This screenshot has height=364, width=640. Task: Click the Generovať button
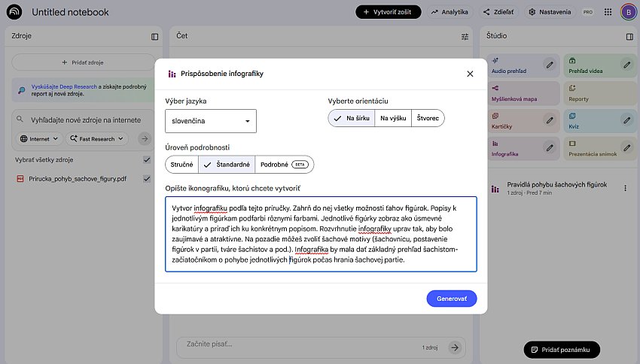point(451,299)
